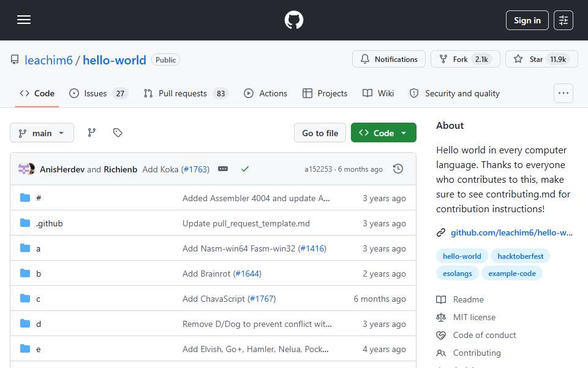Click the Pull requests count badge 83

pyautogui.click(x=221, y=93)
